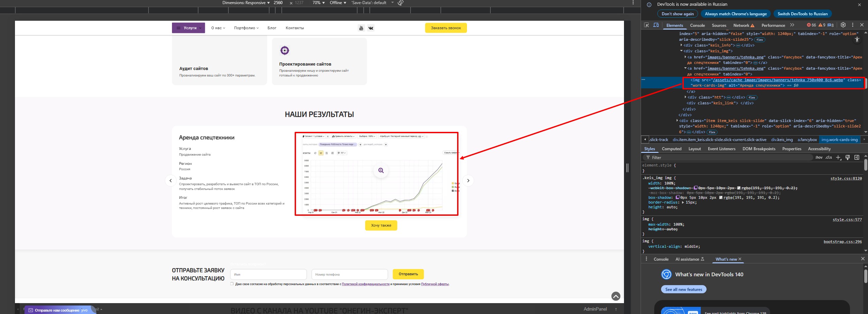Viewport: 868px width, 314px height.
Task: Close the What's new drawer tab
Action: 740,259
